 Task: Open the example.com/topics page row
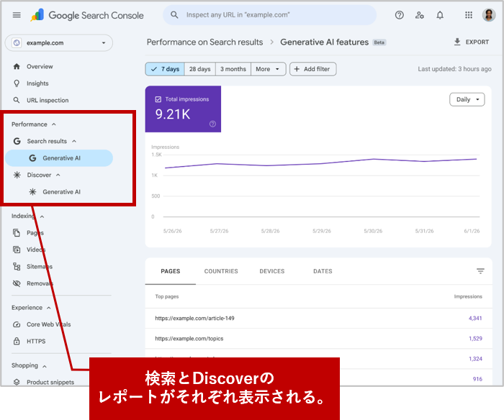pyautogui.click(x=318, y=339)
